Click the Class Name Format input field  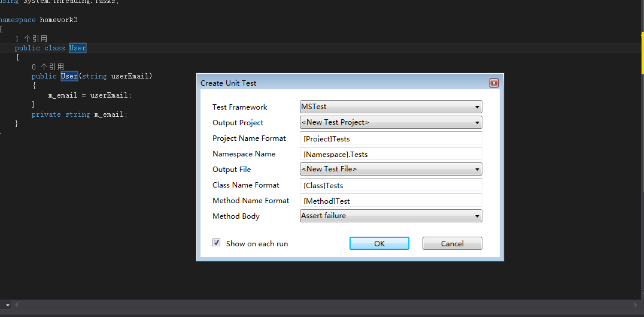click(391, 185)
